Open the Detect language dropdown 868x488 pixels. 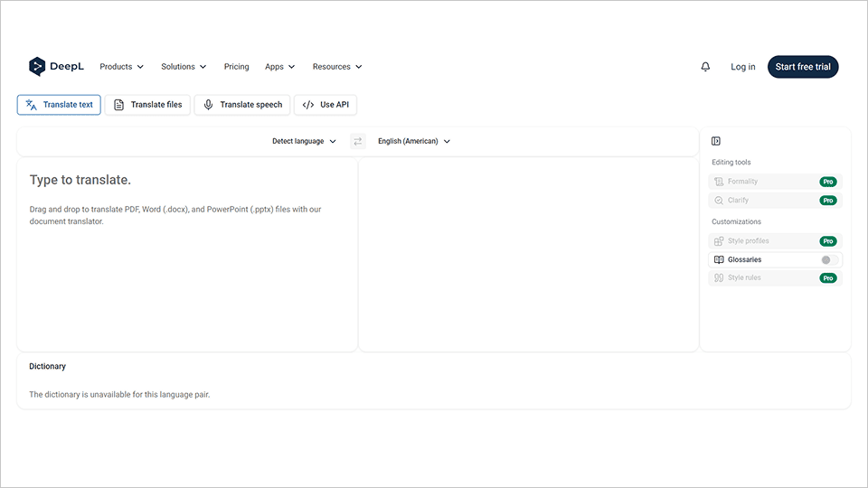304,141
